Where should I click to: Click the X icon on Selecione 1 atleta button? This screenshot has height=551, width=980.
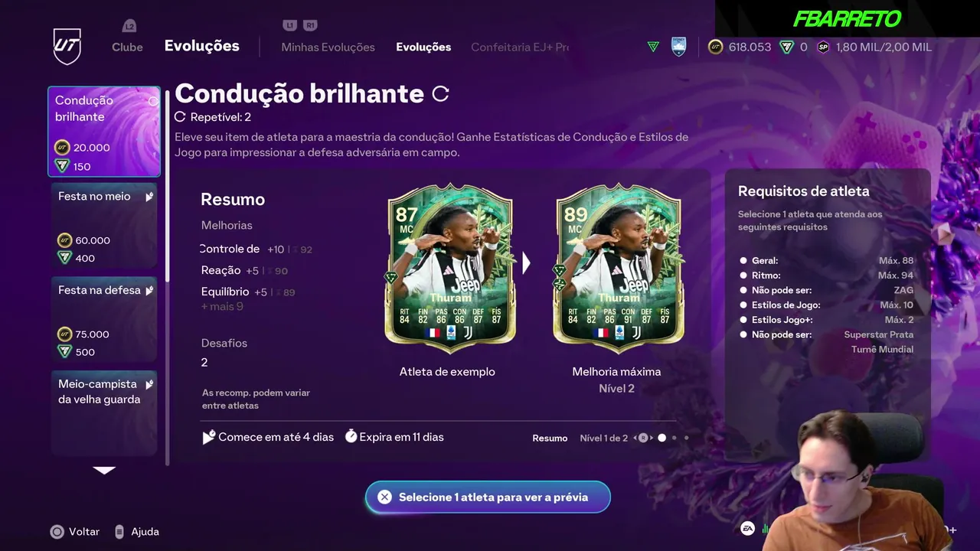coord(384,497)
